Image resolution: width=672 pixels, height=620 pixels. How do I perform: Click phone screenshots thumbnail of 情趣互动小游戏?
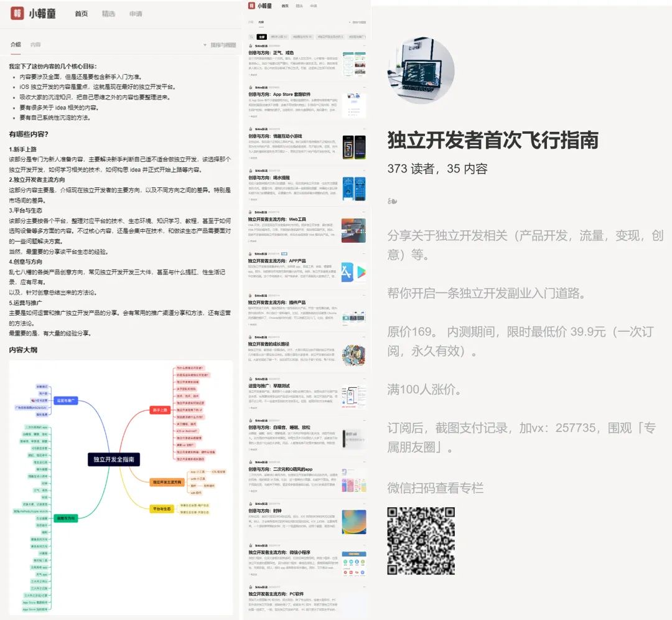click(354, 147)
